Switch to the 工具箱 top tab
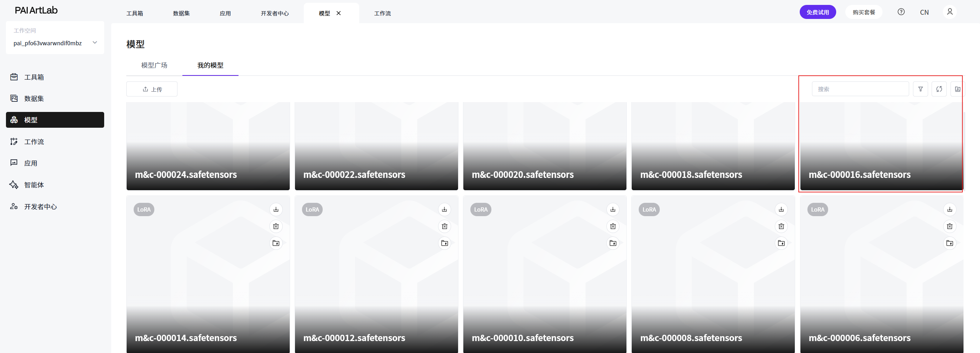Screen dimensions: 980x353 click(x=135, y=13)
